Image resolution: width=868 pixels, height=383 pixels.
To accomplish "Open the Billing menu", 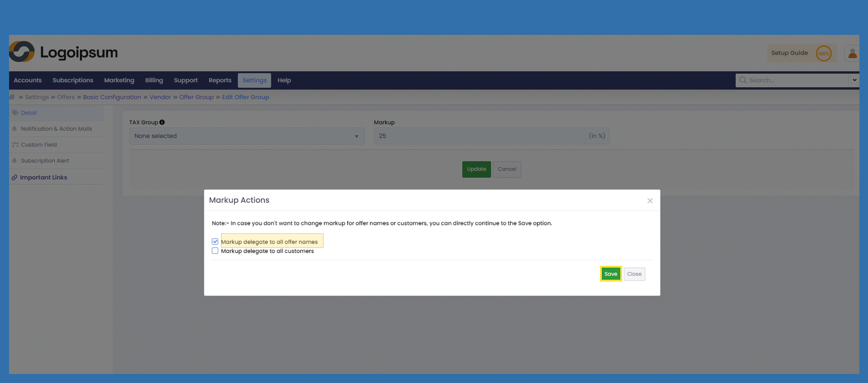I will tap(154, 80).
